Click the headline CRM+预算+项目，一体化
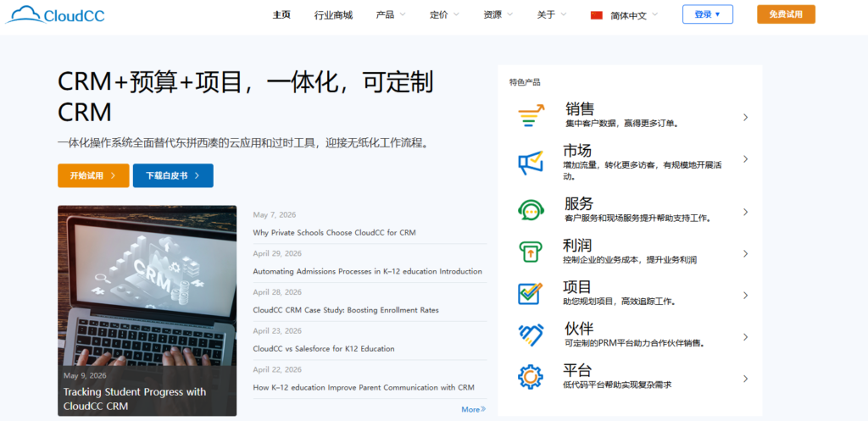Image resolution: width=868 pixels, height=421 pixels. [245, 97]
